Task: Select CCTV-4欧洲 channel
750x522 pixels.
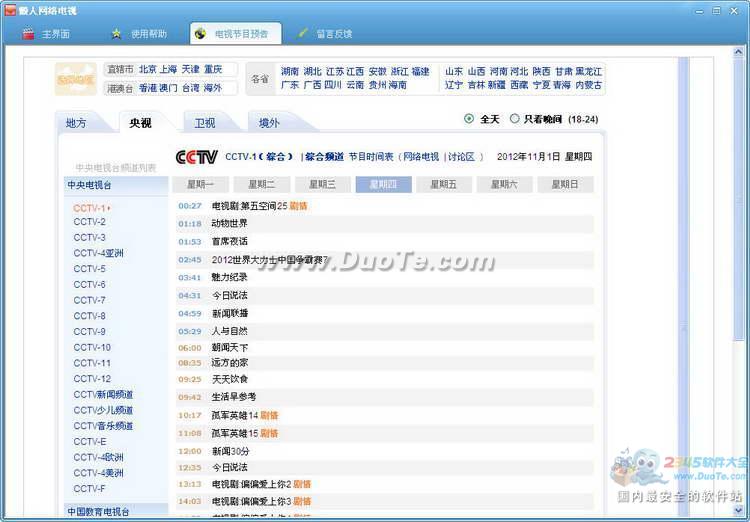Action: (x=99, y=457)
